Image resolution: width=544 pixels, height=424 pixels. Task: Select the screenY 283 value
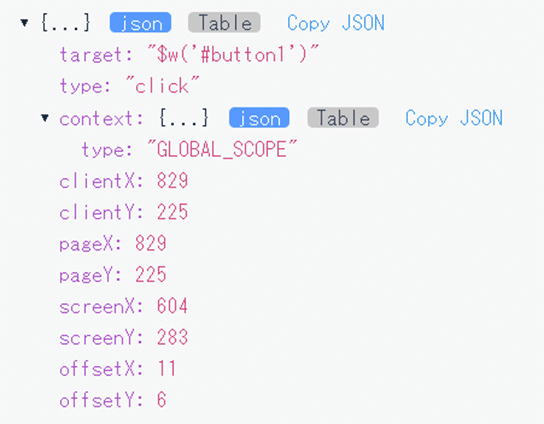(x=172, y=337)
